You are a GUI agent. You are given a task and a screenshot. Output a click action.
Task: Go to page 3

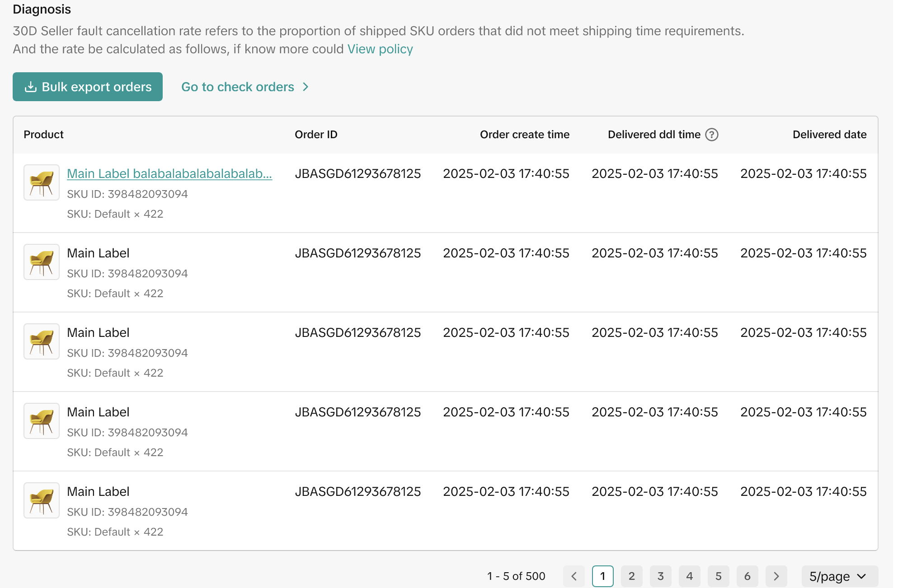coord(660,576)
